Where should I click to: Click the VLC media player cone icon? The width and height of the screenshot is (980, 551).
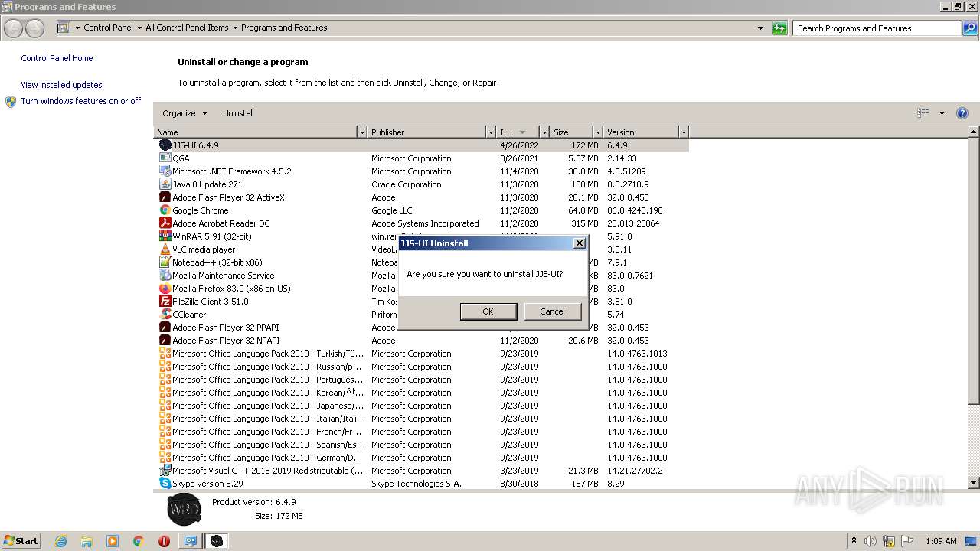[165, 249]
